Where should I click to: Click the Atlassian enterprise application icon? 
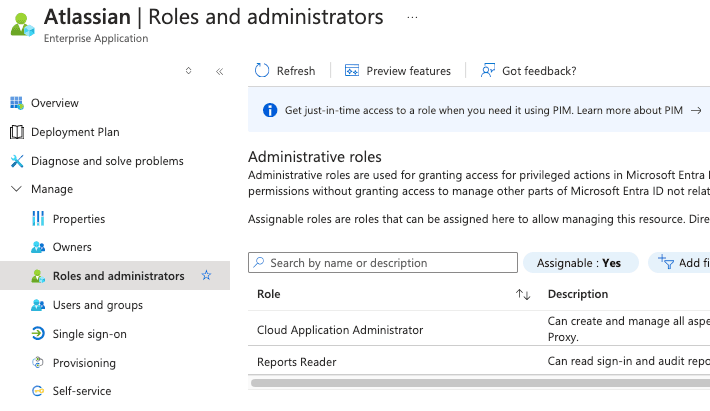point(22,25)
